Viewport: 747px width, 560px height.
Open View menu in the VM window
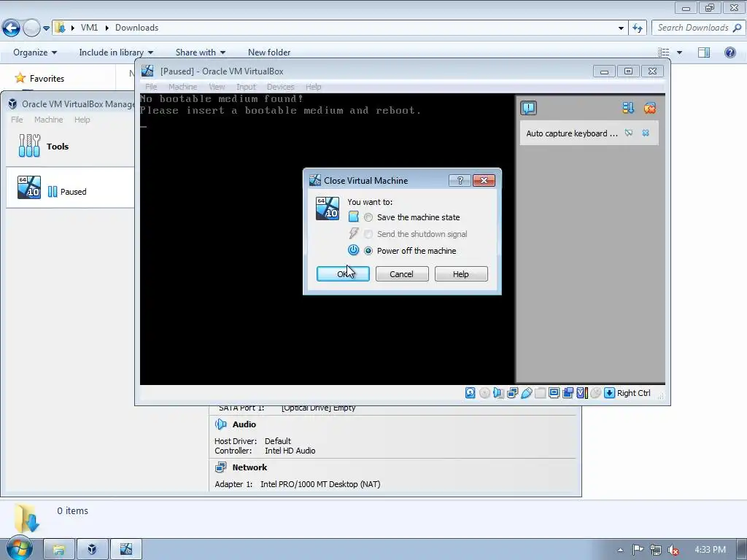point(217,87)
